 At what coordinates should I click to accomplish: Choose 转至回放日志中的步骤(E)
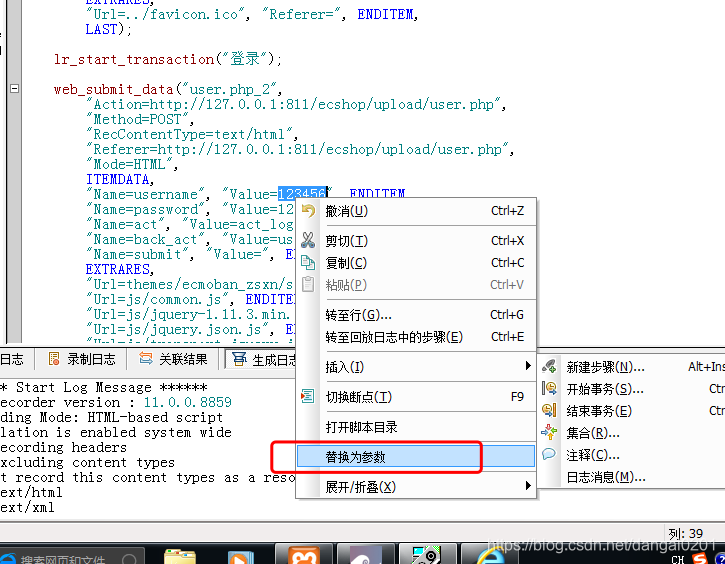point(416,337)
